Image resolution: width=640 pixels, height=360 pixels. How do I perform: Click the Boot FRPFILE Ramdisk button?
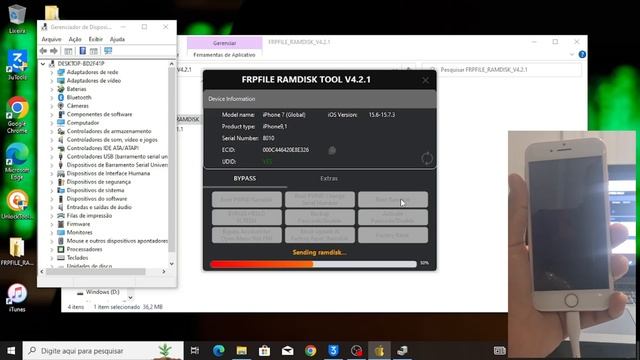point(247,200)
